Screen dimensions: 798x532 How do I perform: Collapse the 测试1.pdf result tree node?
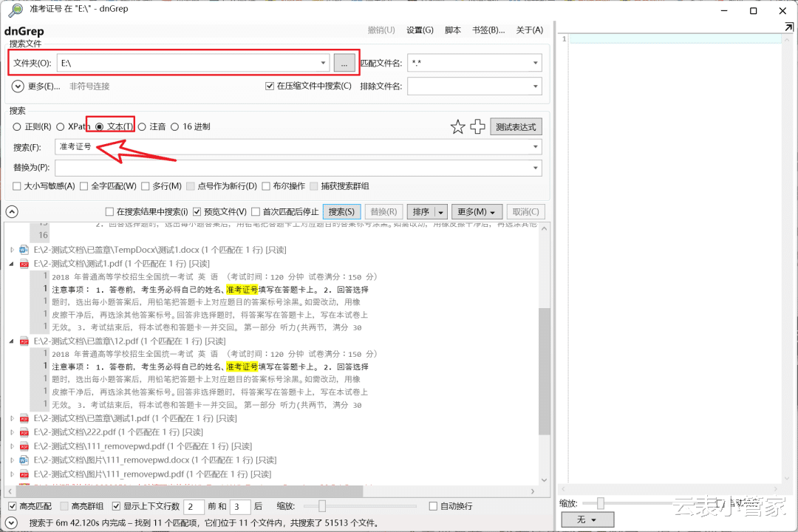[x=11, y=264]
